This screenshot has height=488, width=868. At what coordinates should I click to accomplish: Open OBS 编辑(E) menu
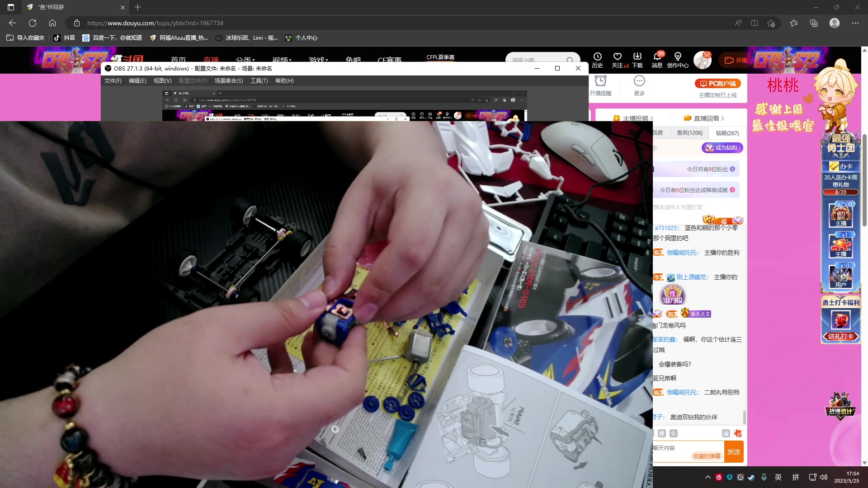click(x=137, y=81)
